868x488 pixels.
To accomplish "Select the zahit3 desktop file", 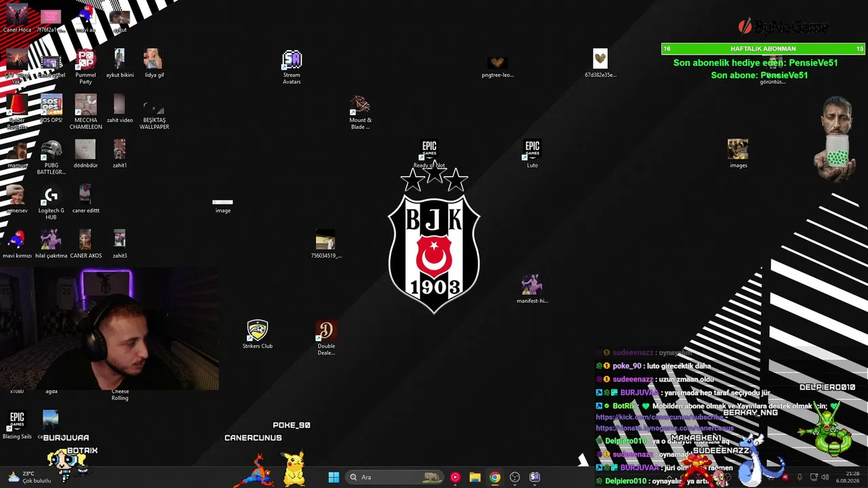I will pyautogui.click(x=119, y=245).
